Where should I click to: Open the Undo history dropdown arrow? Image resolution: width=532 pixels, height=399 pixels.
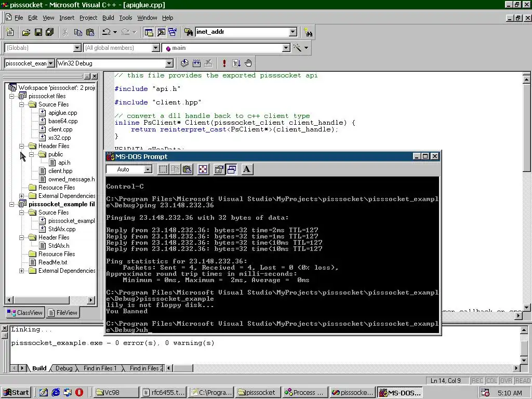pyautogui.click(x=115, y=32)
